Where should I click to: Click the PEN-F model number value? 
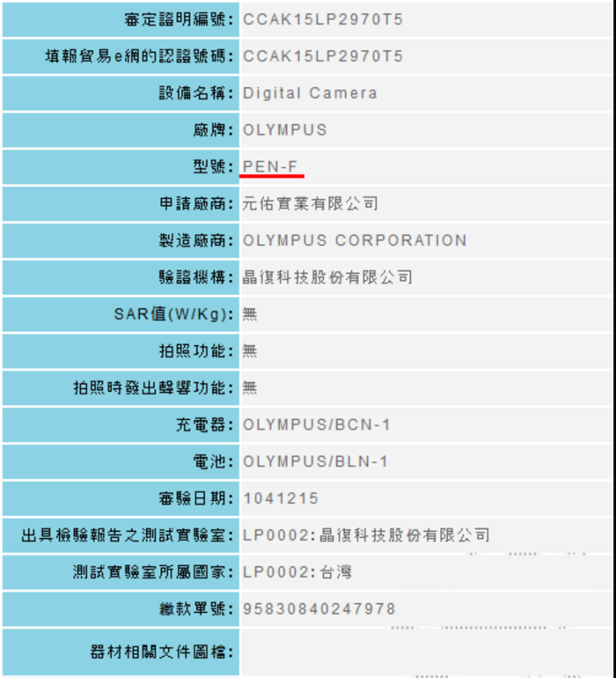pyautogui.click(x=272, y=166)
